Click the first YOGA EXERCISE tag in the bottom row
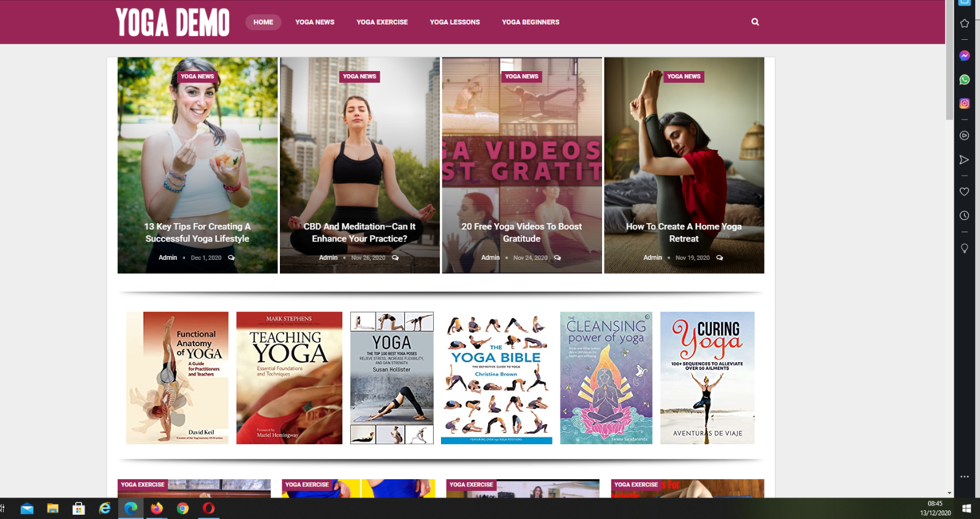The height and width of the screenshot is (519, 980). point(143,485)
